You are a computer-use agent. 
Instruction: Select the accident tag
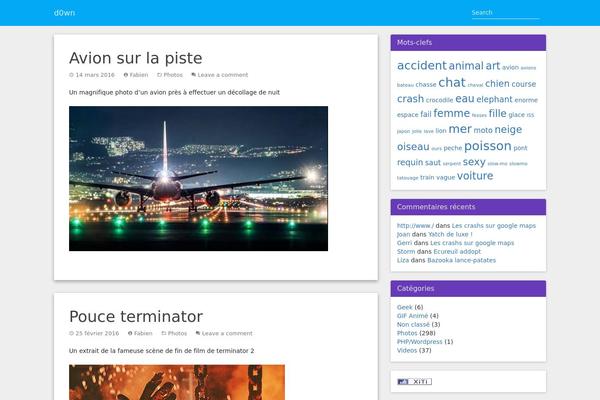[x=422, y=65]
